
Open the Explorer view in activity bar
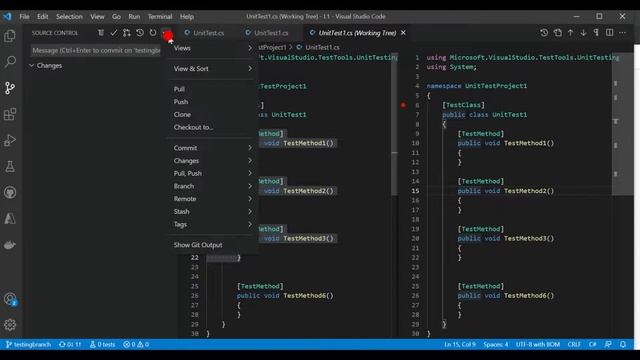[10, 36]
